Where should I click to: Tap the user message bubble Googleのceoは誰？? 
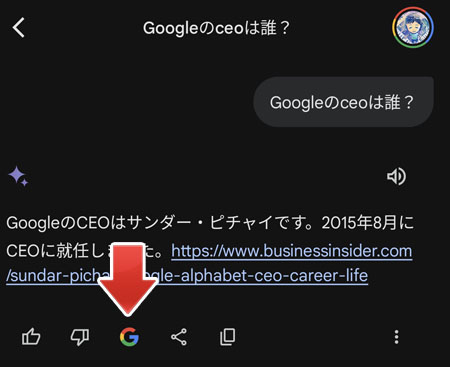click(343, 102)
